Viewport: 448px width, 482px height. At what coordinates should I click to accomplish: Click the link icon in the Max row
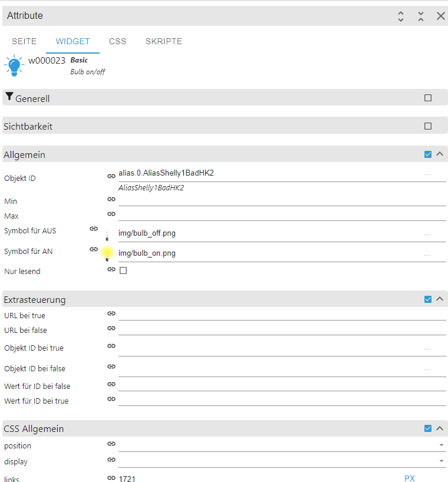[x=111, y=214]
